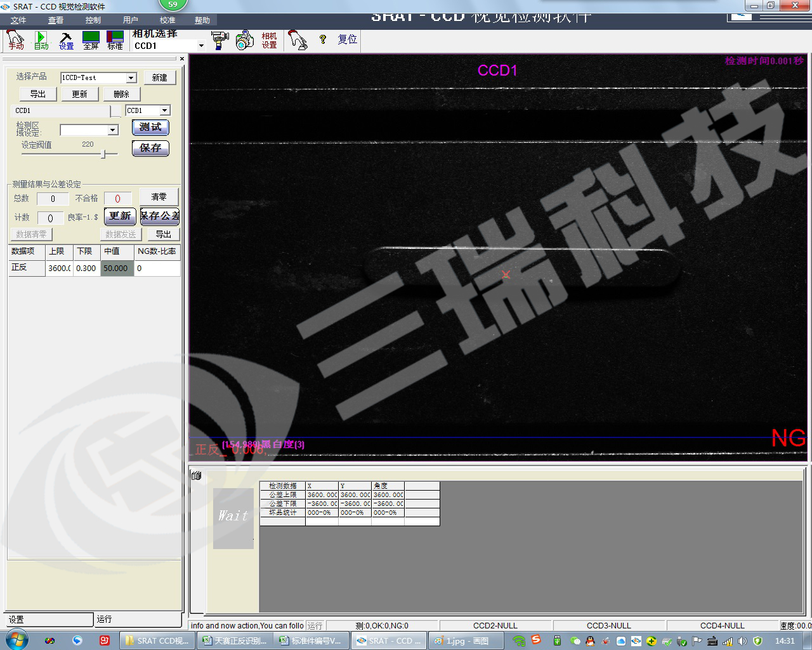Open the 文件 menu
Screen dimensions: 812x650
click(18, 20)
